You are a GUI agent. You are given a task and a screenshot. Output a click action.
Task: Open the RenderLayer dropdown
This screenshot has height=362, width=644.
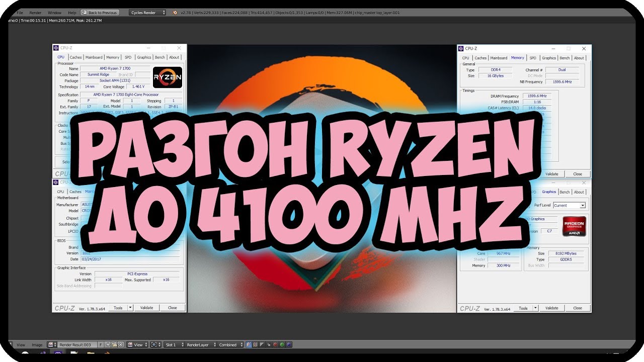[x=201, y=345]
